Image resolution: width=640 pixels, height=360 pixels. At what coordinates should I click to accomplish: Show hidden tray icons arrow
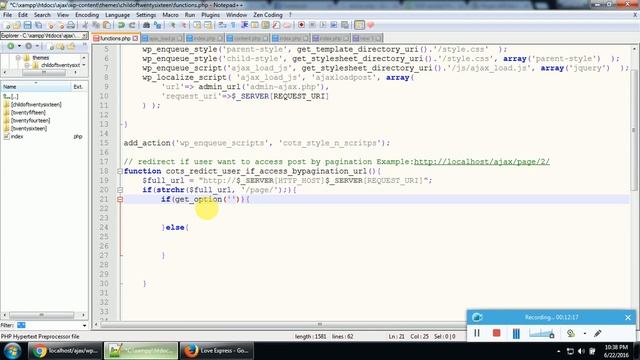(558, 351)
